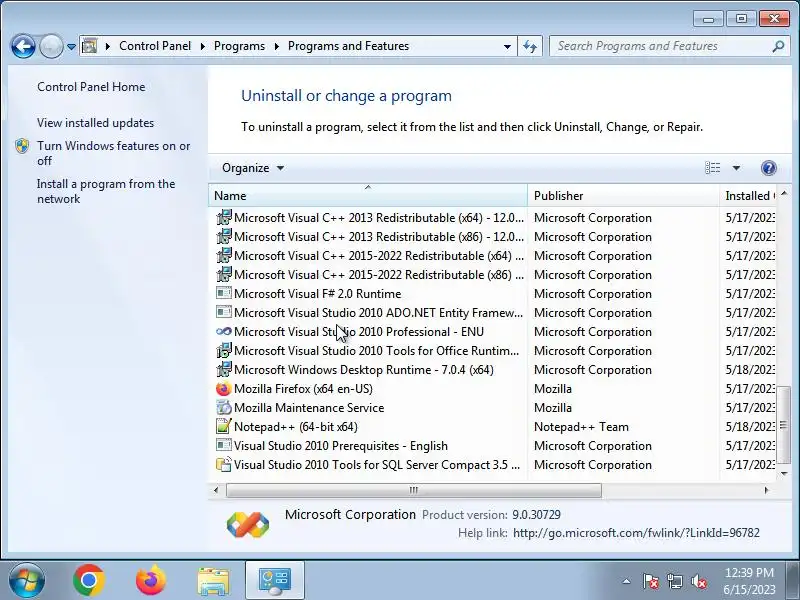Open Control Panel Home link
The width and height of the screenshot is (800, 600).
coord(91,87)
